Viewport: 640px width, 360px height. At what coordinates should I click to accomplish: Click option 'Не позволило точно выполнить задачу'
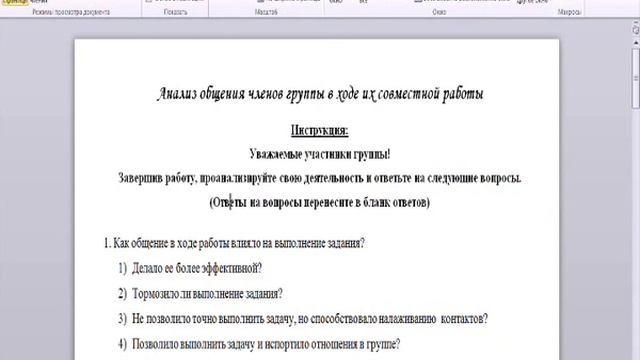point(303,319)
